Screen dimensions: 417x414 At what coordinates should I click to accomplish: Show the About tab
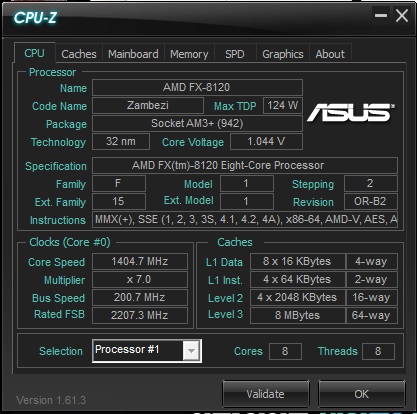[330, 54]
